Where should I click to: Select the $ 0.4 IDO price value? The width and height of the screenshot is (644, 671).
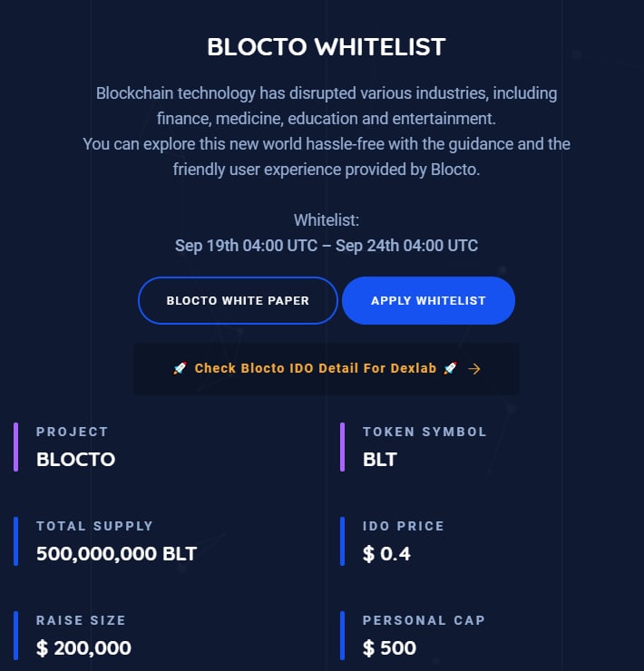[x=386, y=554]
